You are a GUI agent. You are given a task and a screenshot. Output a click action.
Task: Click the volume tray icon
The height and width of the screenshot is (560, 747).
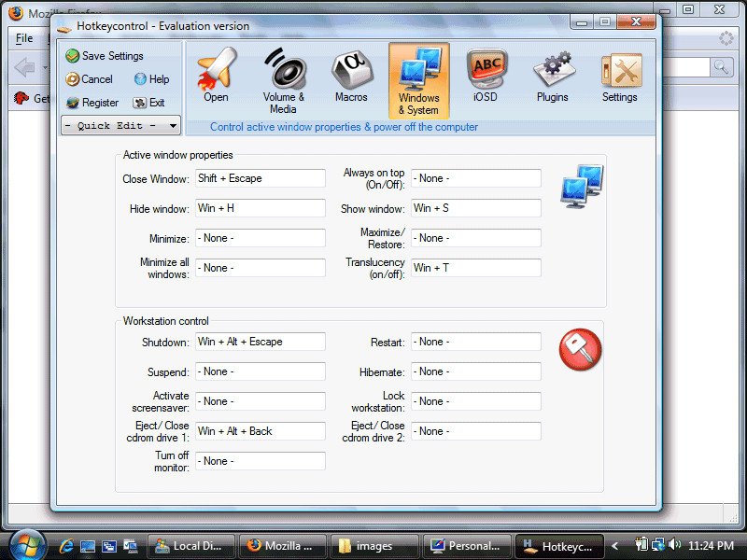(674, 544)
